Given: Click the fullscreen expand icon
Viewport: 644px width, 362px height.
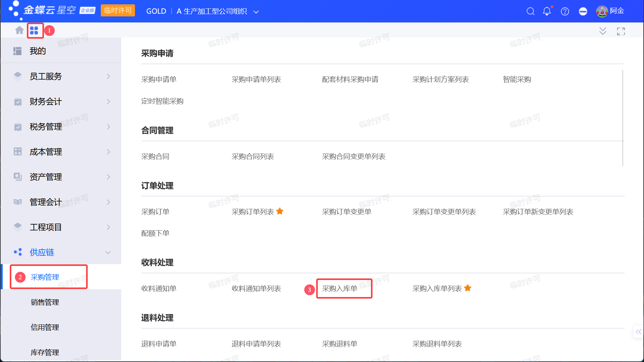Looking at the screenshot, I should [621, 32].
